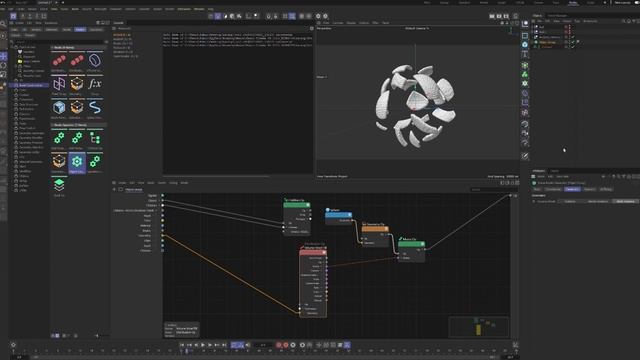Click the first red record keyframe button
The height and width of the screenshot is (360, 640).
(279, 345)
